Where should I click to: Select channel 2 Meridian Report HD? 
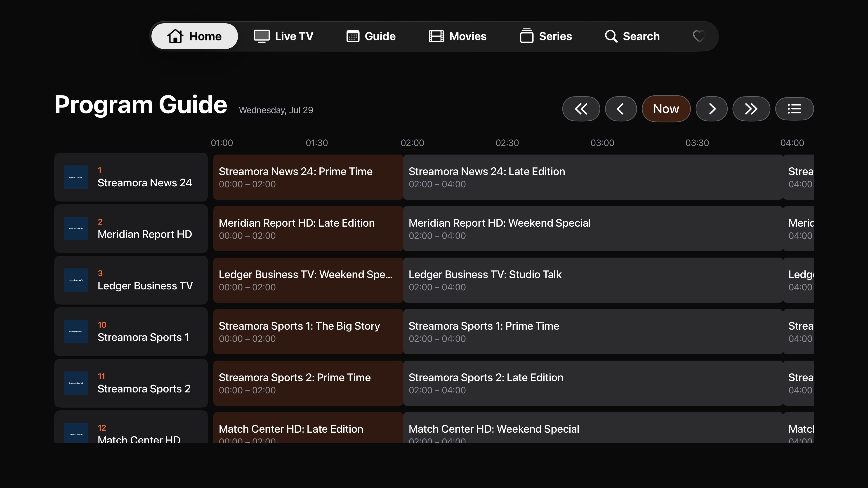(131, 229)
